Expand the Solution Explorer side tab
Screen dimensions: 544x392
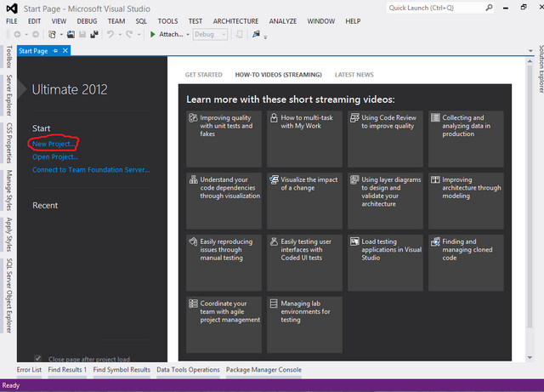pyautogui.click(x=541, y=69)
